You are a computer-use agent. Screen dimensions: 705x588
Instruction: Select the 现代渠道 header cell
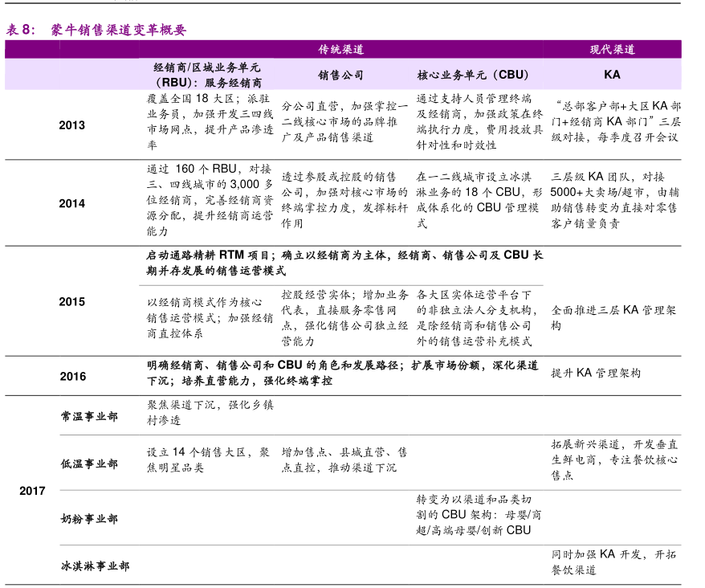pyautogui.click(x=612, y=49)
